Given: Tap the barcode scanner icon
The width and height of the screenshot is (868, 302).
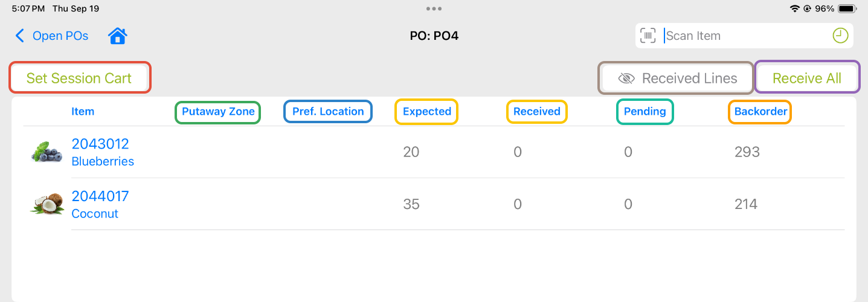Looking at the screenshot, I should coord(648,36).
